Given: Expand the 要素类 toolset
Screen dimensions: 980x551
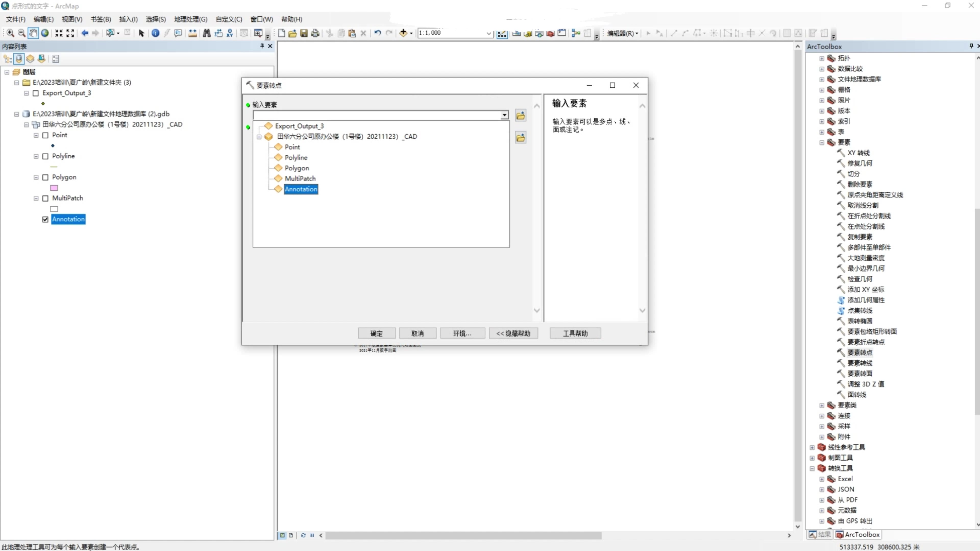Looking at the screenshot, I should tap(821, 405).
